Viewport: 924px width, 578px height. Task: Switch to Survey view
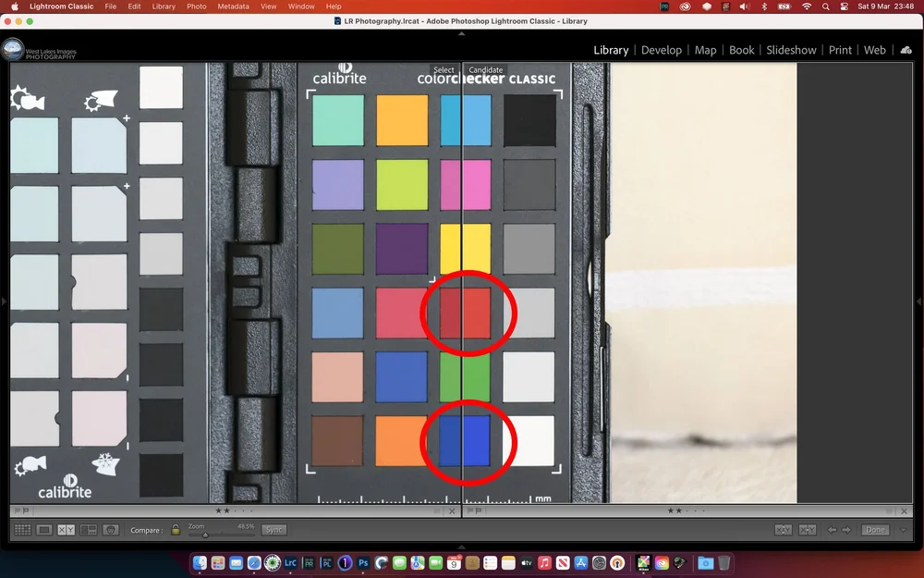coord(89,530)
